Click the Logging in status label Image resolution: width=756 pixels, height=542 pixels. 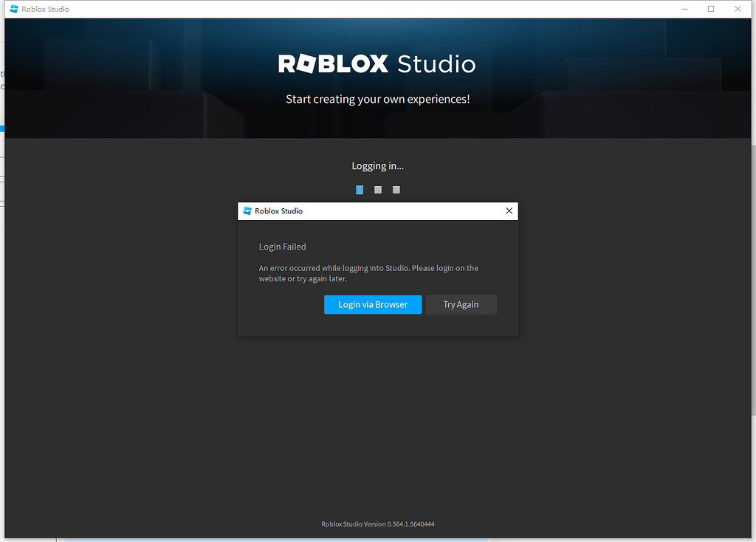(377, 165)
